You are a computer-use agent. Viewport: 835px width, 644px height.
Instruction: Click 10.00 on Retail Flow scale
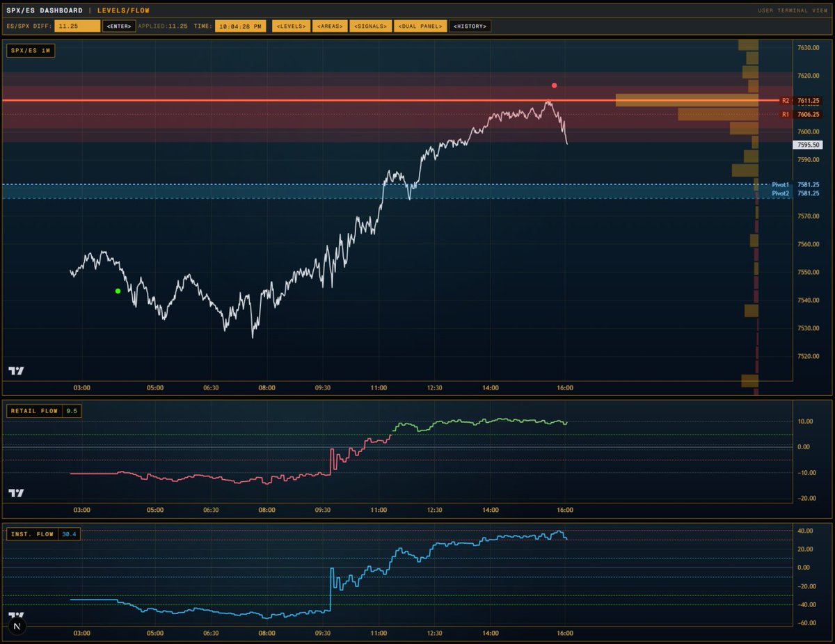click(x=806, y=421)
